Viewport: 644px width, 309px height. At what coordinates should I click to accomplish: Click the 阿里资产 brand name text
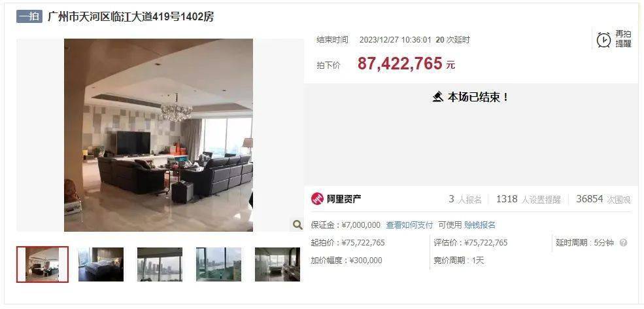pyautogui.click(x=344, y=199)
